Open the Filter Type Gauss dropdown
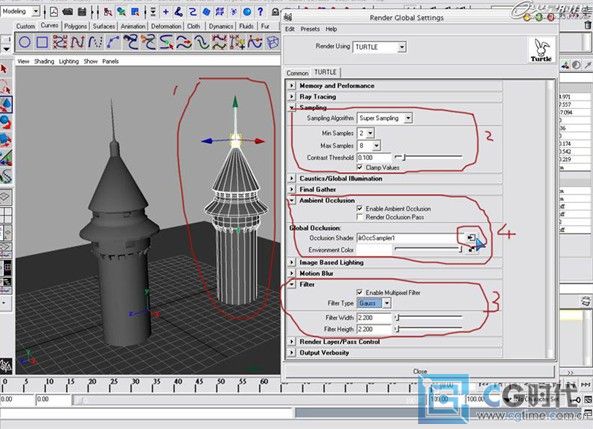 [374, 303]
